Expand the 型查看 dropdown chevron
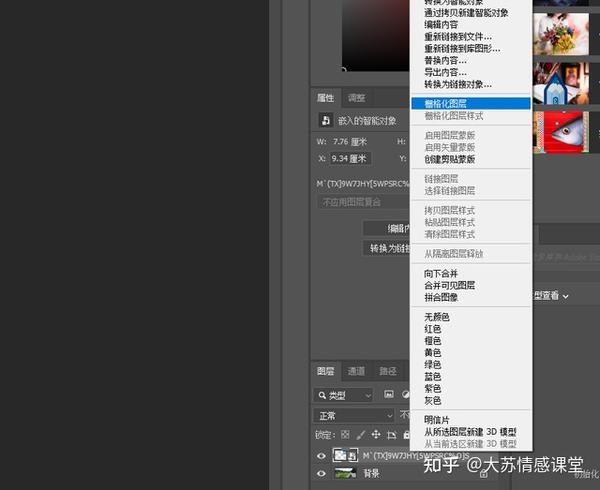Image resolution: width=600 pixels, height=490 pixels. click(566, 296)
